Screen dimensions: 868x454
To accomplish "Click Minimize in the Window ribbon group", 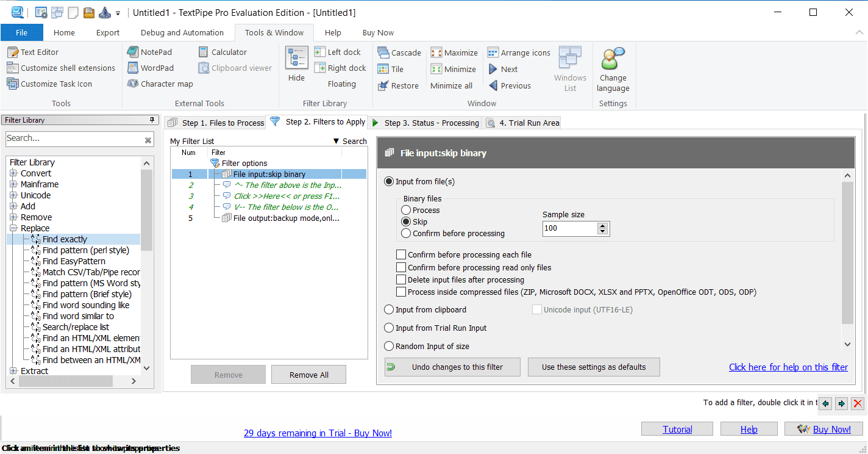I will click(454, 70).
